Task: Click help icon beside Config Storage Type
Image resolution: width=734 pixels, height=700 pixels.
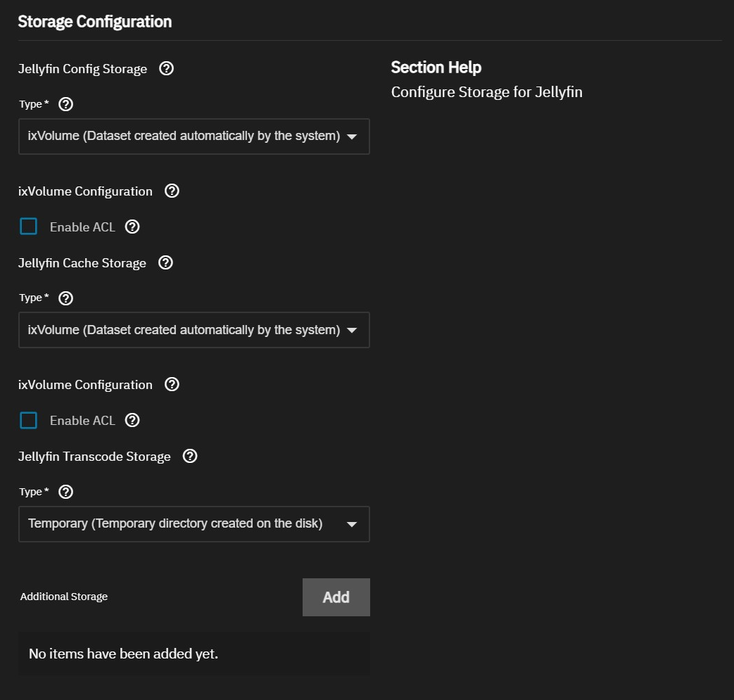Action: (x=65, y=103)
